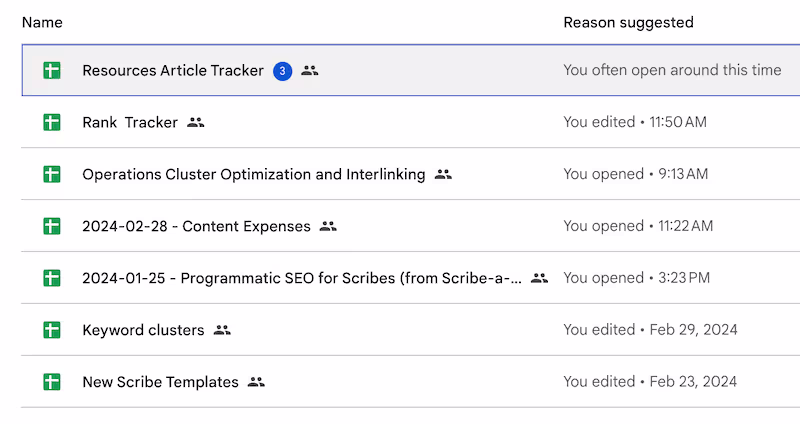This screenshot has height=424, width=800.
Task: Click shared icon next to Keyword clusters
Action: (x=222, y=330)
